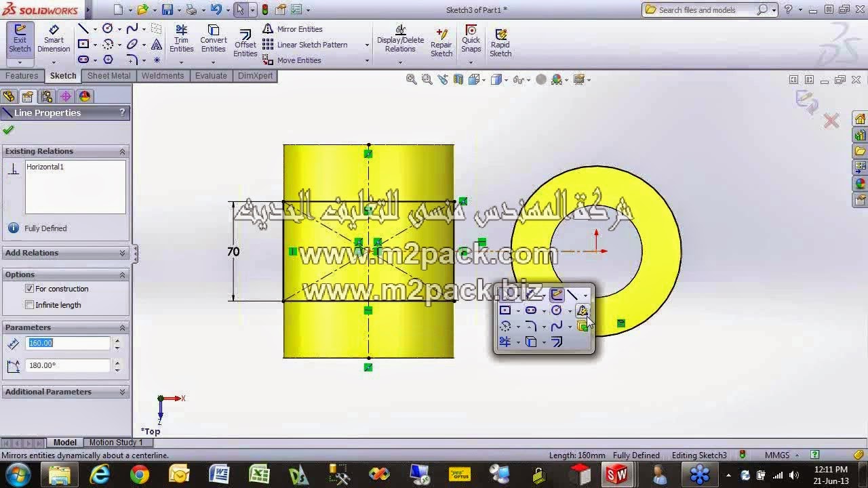Click Exit Sketch in the ribbon
868x488 pixels.
pyautogui.click(x=20, y=39)
